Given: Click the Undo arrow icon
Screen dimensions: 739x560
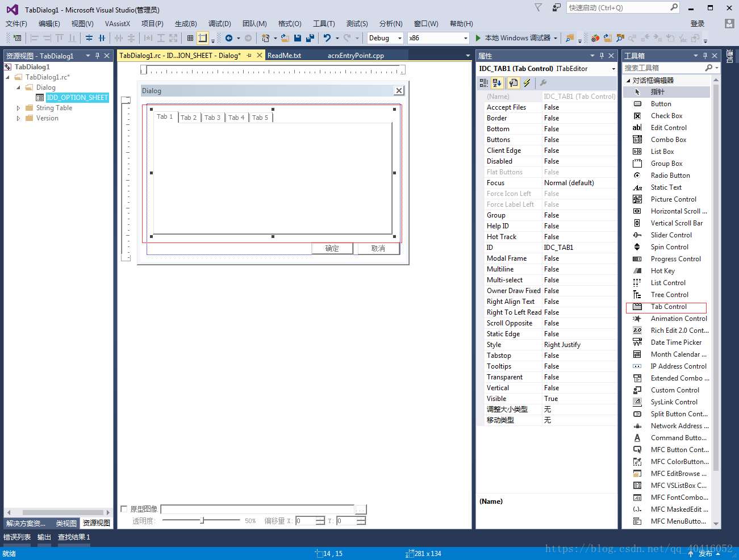Looking at the screenshot, I should tap(327, 38).
